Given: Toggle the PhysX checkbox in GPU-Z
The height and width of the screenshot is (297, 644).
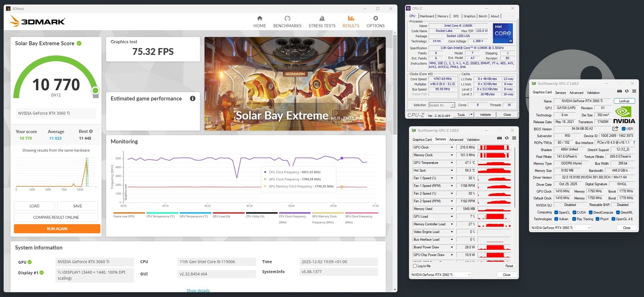Looking at the screenshot, I should (x=597, y=219).
